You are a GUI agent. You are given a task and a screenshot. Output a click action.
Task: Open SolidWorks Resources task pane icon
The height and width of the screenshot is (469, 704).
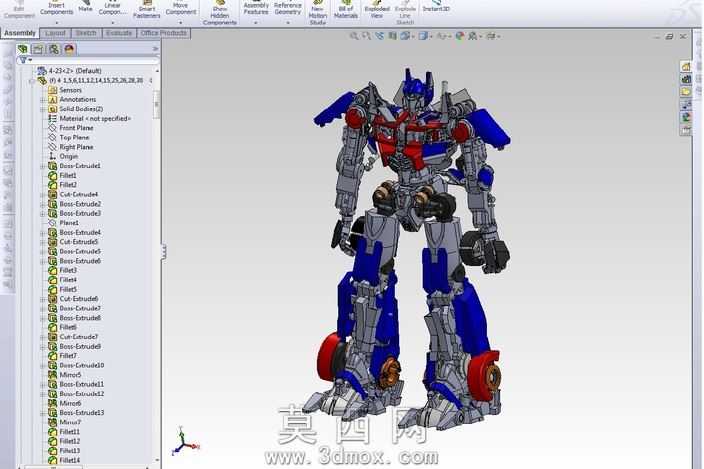point(686,66)
